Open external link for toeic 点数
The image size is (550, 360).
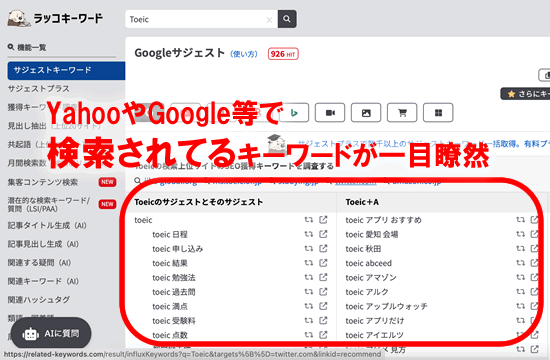point(323,335)
